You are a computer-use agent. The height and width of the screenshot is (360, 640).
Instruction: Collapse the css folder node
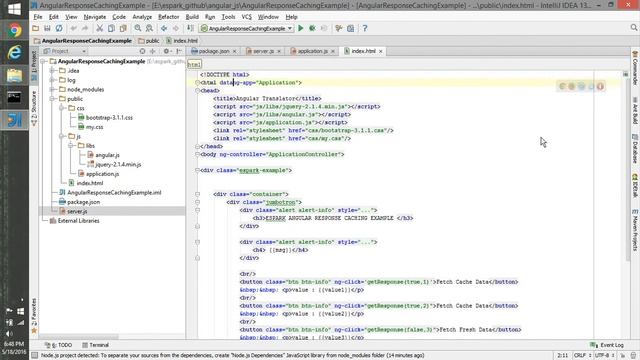[x=62, y=108]
